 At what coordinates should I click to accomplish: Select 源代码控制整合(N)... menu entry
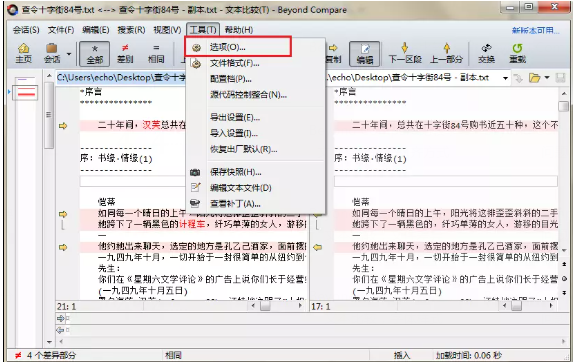(255, 95)
